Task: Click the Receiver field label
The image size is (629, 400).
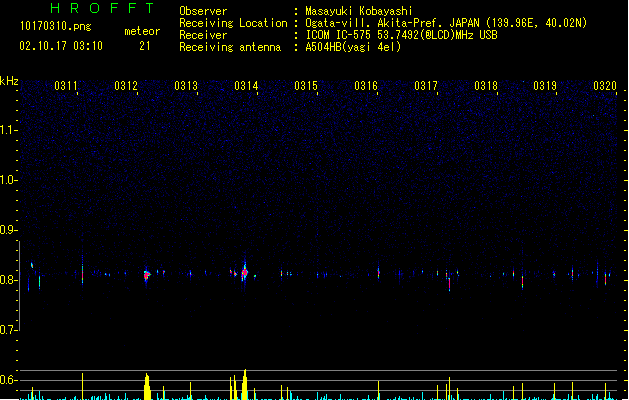Action: pos(203,35)
